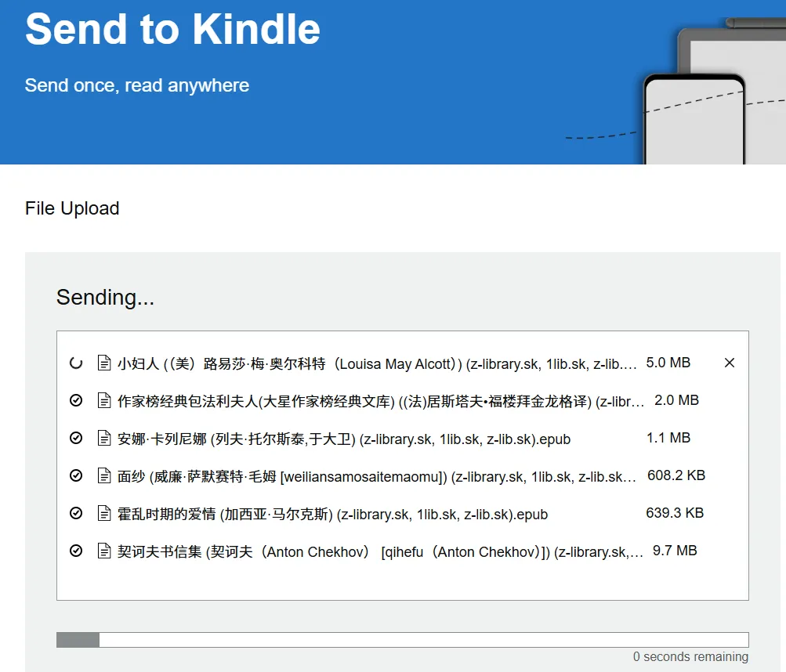Click the 5.0 MB file size
This screenshot has height=672, width=786.
pyautogui.click(x=668, y=363)
